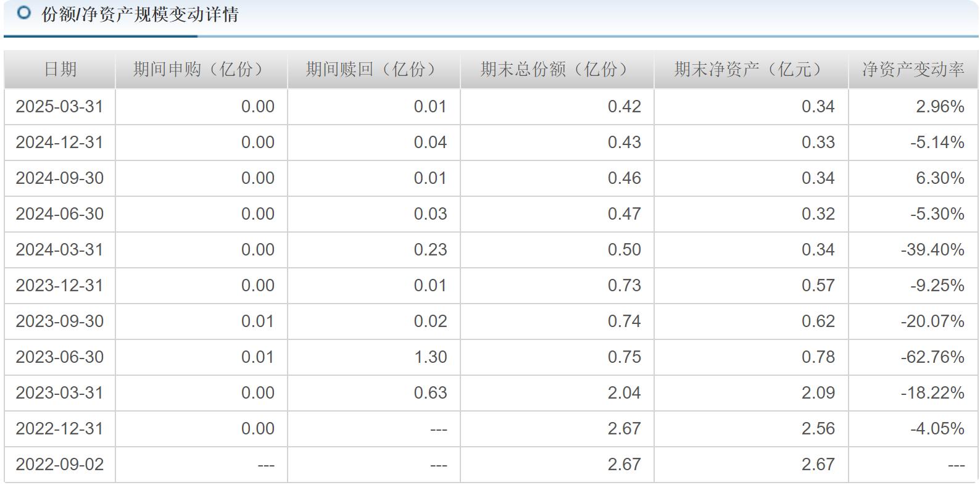Select the date cell 2024-09-30

60,178
